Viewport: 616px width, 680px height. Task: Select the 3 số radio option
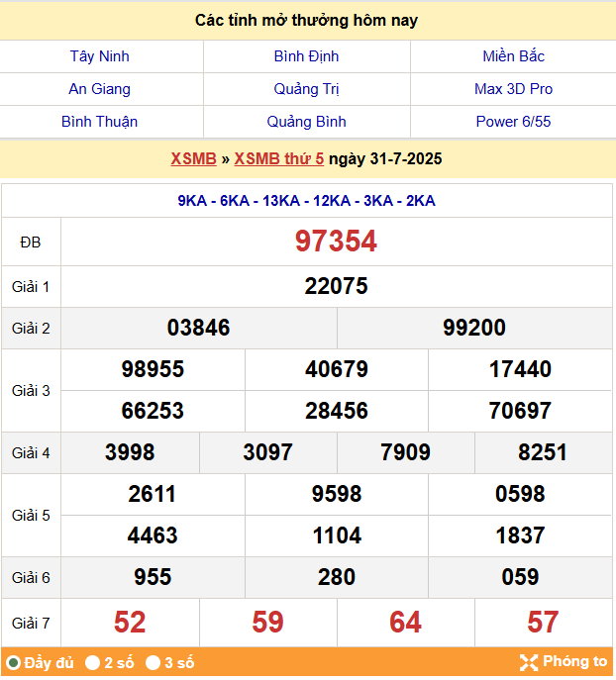coord(153,662)
